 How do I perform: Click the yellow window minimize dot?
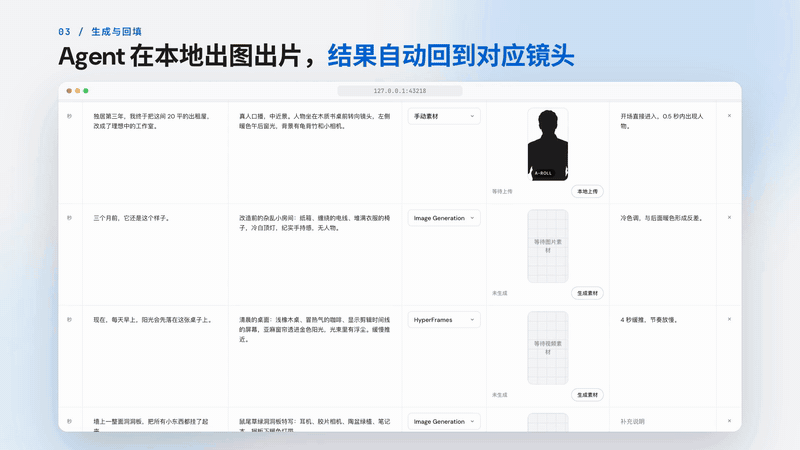pyautogui.click(x=78, y=91)
